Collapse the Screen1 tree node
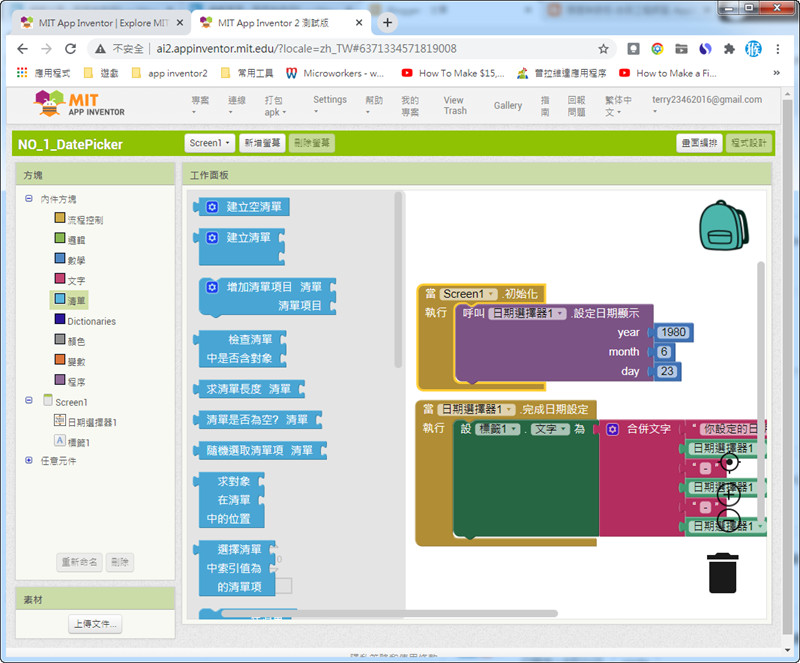Screen dimensions: 800x663 (x=29, y=401)
